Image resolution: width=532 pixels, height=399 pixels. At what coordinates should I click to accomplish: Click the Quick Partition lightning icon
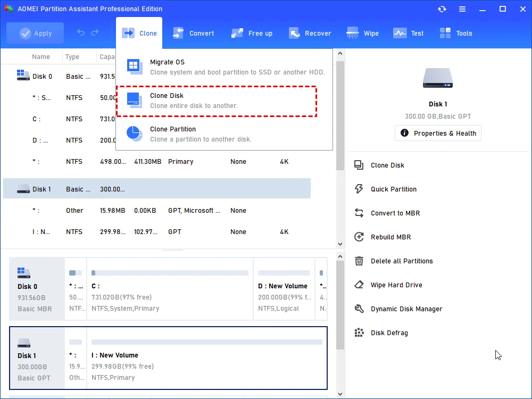[359, 189]
